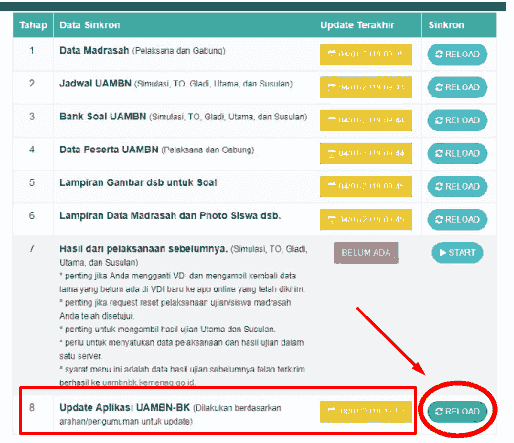Click row number 4 in Tahap column
The width and height of the screenshot is (514, 443).
point(32,149)
